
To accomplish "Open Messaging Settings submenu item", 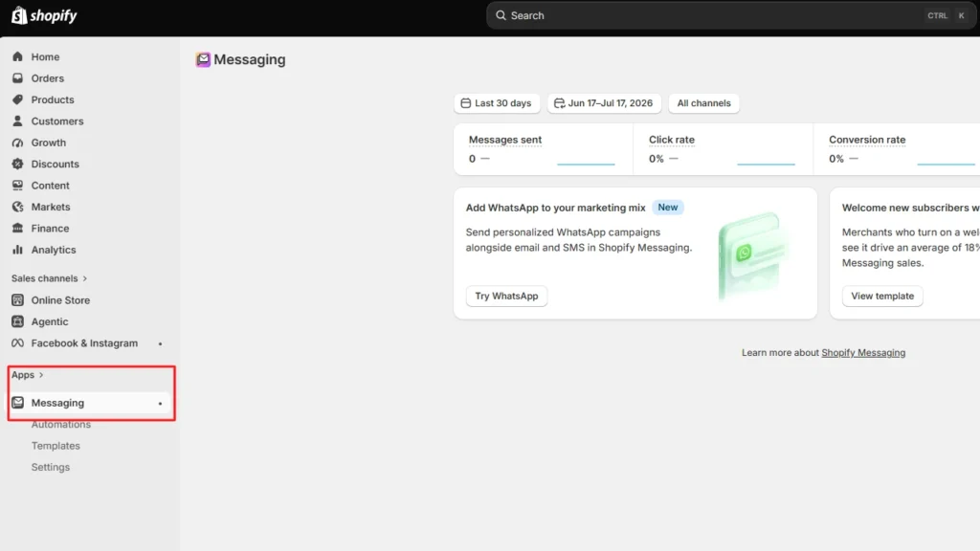I will 51,467.
